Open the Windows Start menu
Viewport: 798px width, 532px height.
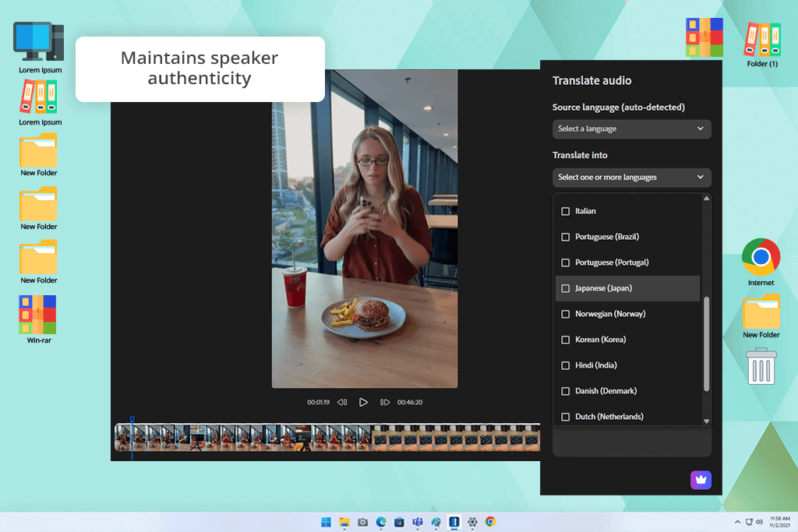pos(326,522)
